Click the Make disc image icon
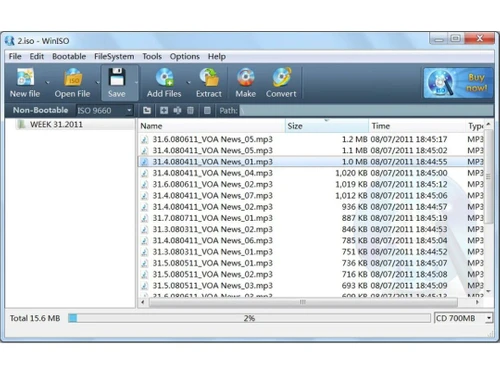 246,77
